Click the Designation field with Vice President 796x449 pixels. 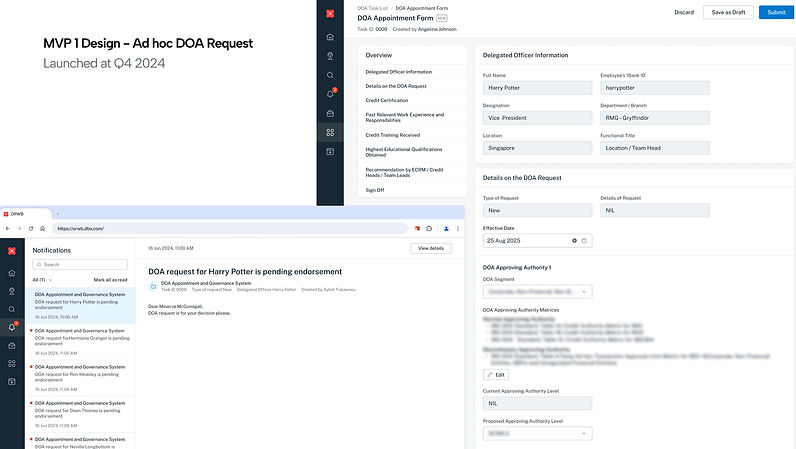coord(537,118)
